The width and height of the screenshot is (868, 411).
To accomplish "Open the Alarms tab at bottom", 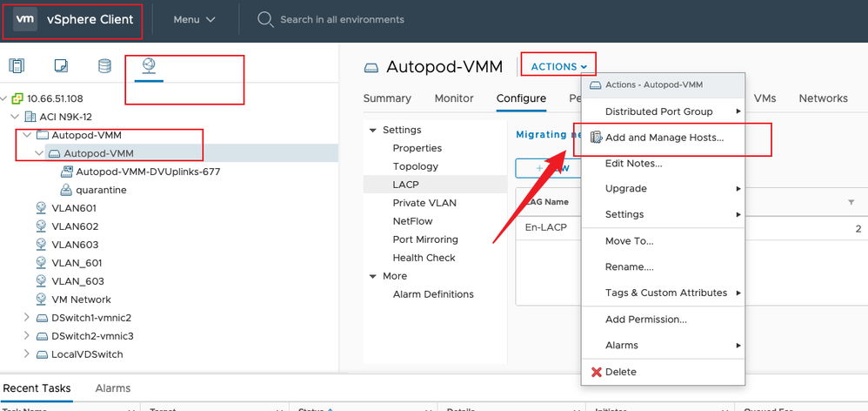I will pos(113,388).
